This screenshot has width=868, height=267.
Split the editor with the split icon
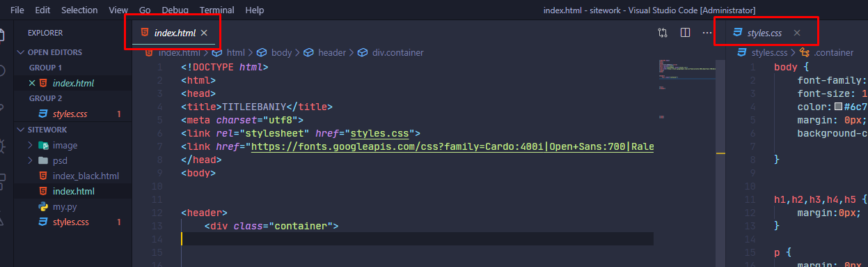click(x=685, y=33)
